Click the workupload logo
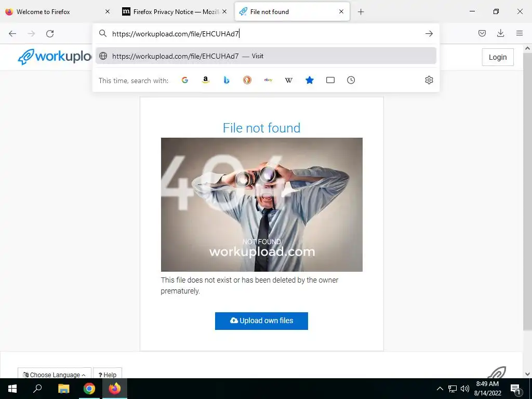532x399 pixels. pos(55,56)
